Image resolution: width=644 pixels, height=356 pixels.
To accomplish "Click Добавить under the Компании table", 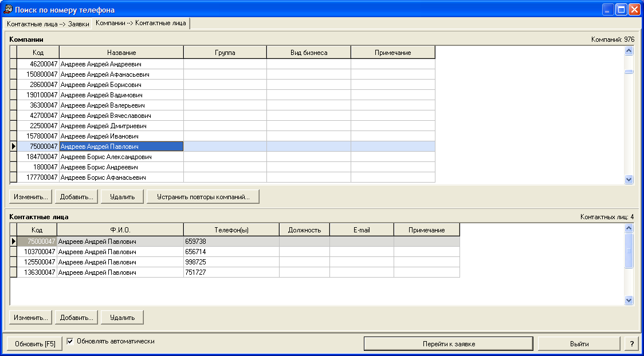I will coord(77,196).
